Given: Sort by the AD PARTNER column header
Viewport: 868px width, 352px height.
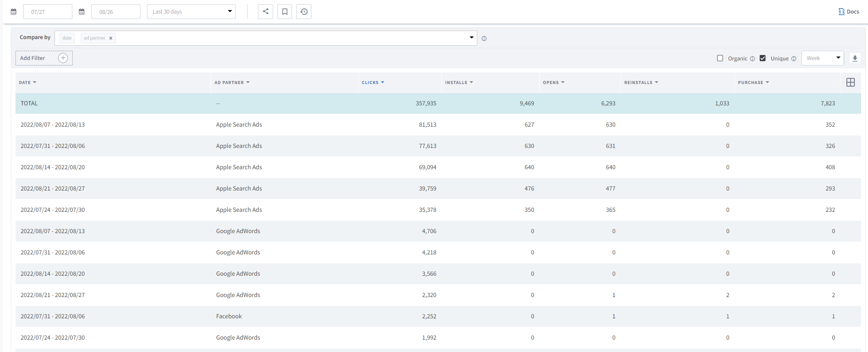Looking at the screenshot, I should point(232,82).
